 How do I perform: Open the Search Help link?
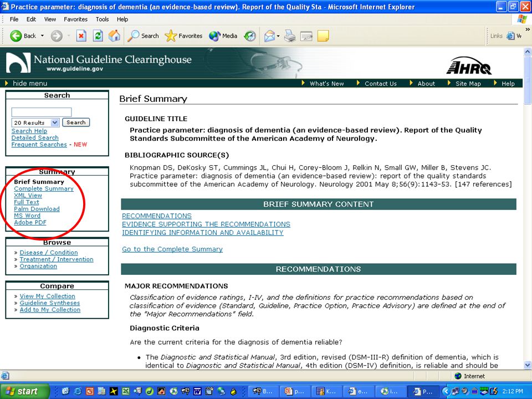click(x=29, y=131)
